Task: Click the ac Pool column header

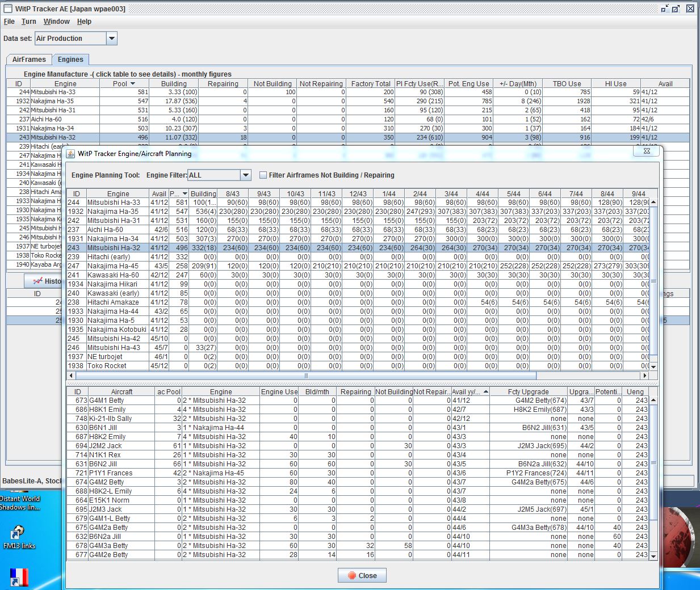Action: point(169,392)
